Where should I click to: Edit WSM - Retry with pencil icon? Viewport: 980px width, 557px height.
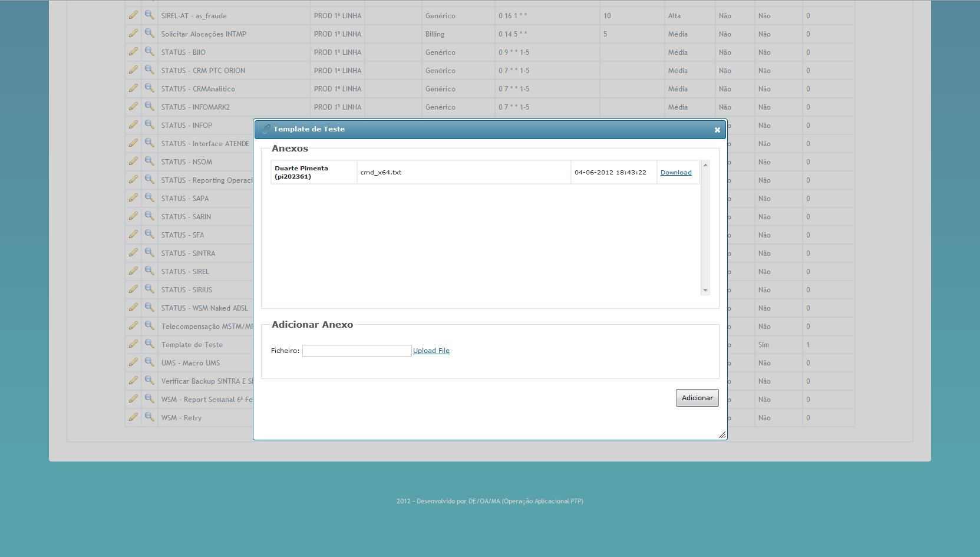click(x=133, y=417)
